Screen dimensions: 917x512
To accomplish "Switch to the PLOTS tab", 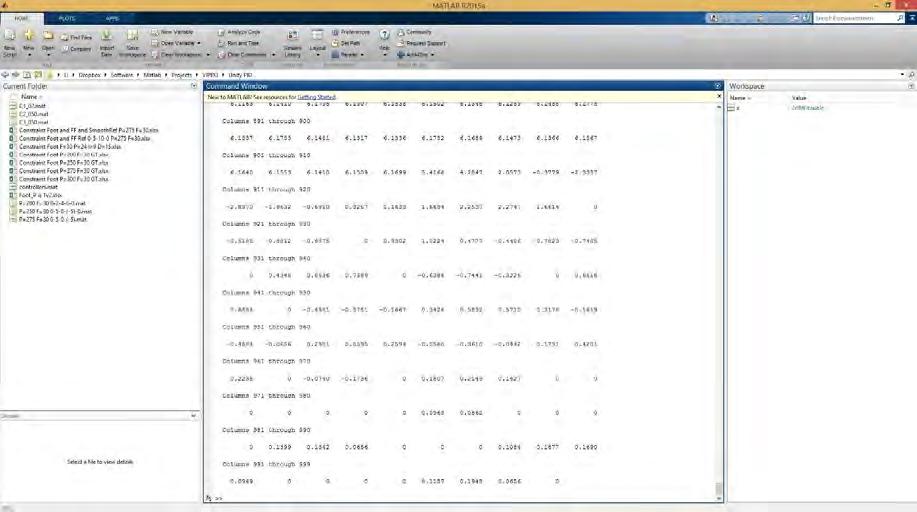I will coord(67,18).
